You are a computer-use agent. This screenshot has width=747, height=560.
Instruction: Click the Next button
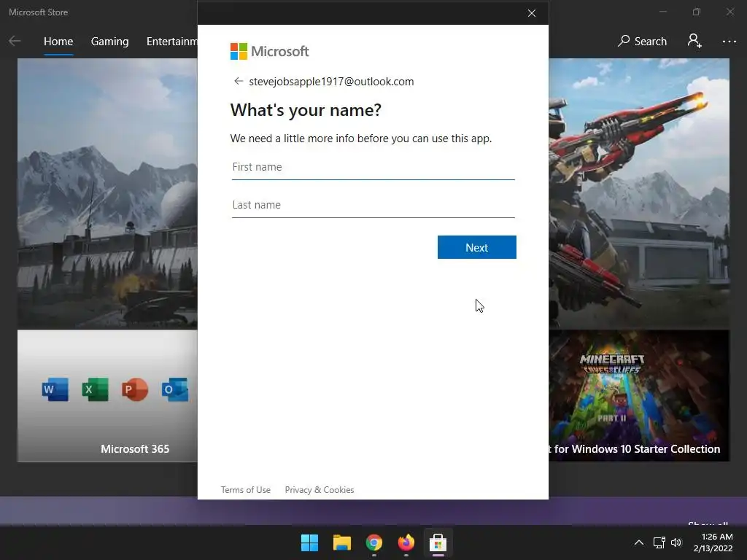477,247
